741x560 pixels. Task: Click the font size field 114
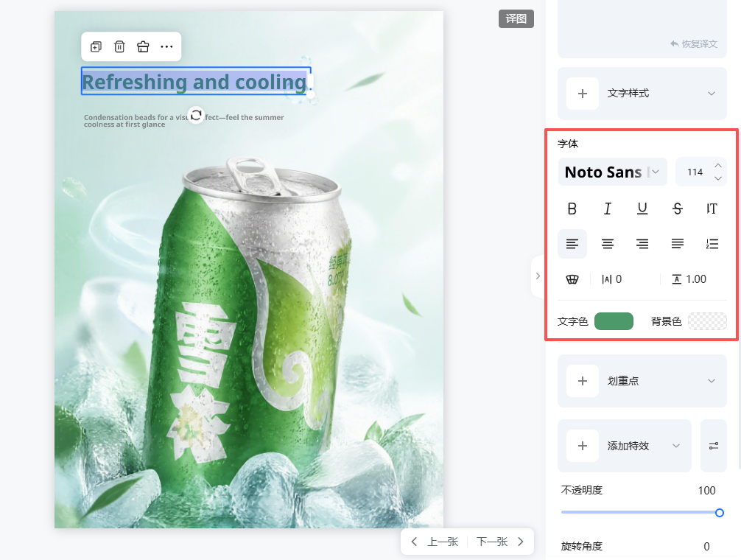click(695, 172)
